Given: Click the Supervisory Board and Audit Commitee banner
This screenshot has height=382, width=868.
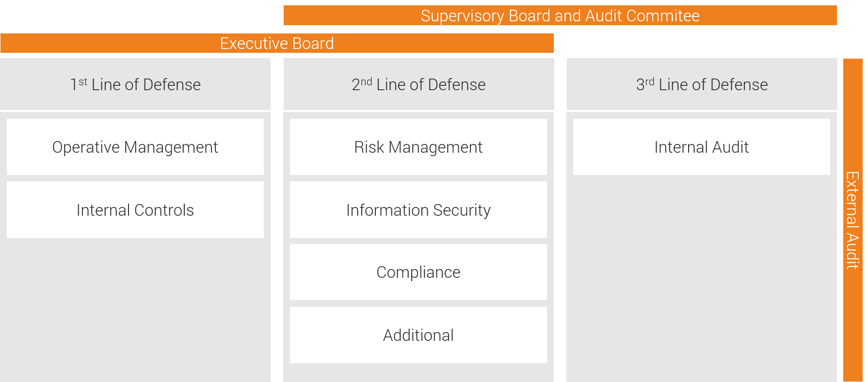Looking at the screenshot, I should coord(560,16).
